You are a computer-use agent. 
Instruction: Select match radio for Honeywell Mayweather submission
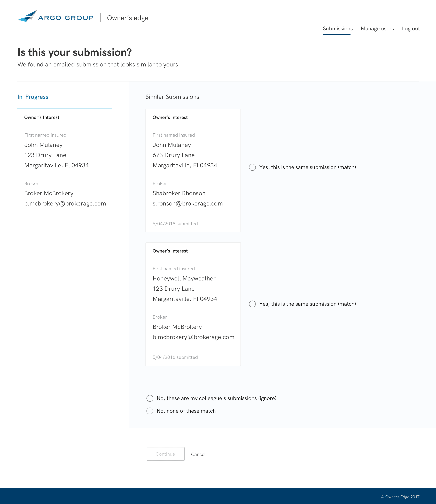(x=252, y=304)
